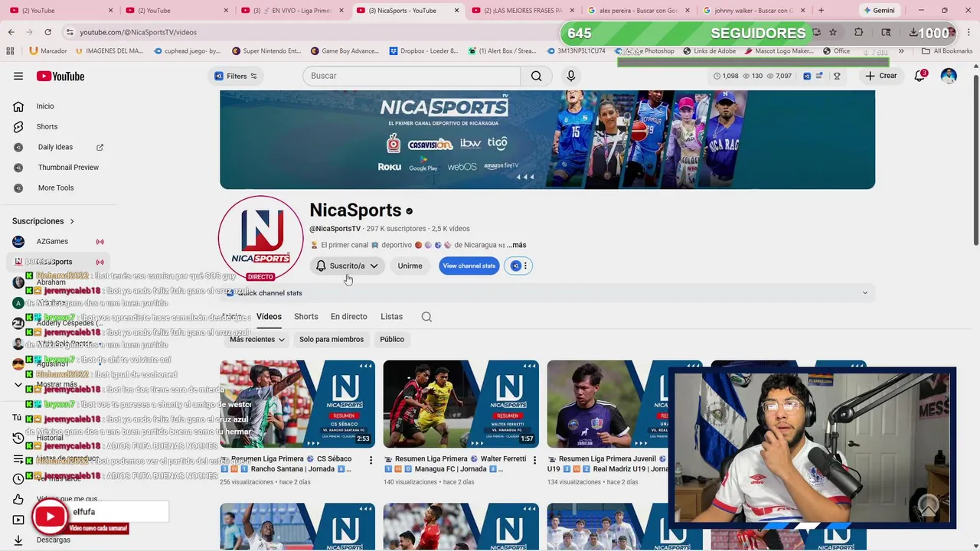Screen dimensions: 980x551
Task: Click the YouTube logo
Action: pos(60,76)
